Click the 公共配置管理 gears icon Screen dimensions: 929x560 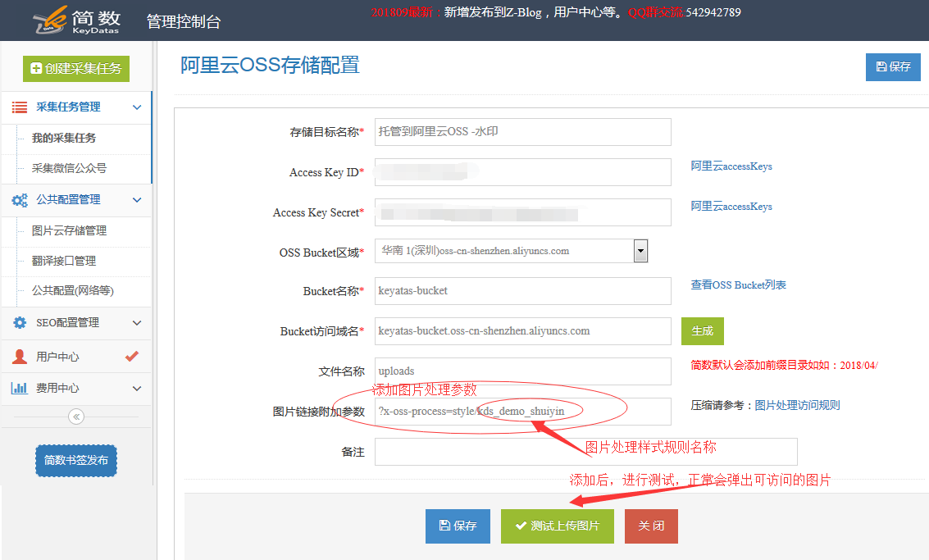click(x=20, y=200)
